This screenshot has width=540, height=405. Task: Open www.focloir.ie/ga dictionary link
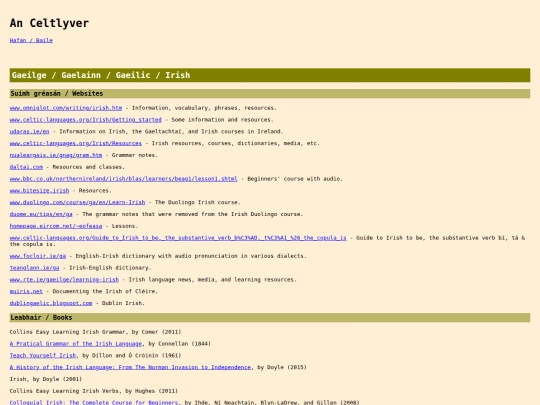(x=38, y=256)
